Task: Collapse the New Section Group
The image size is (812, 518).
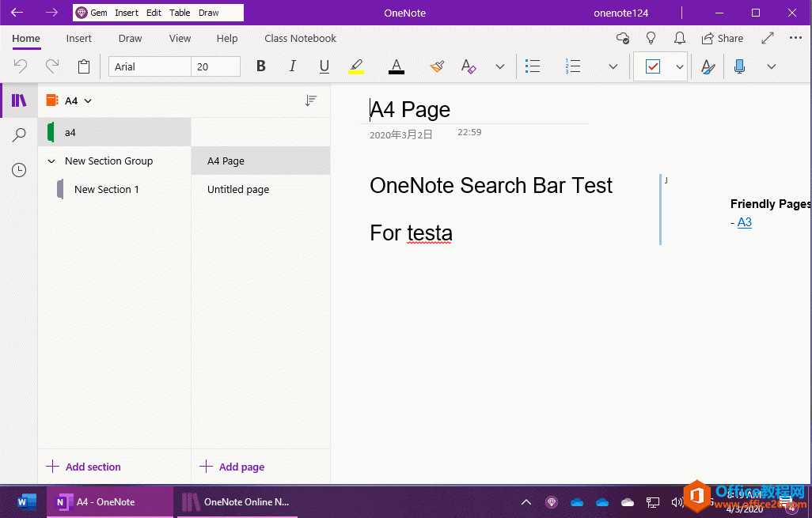Action: pos(51,161)
